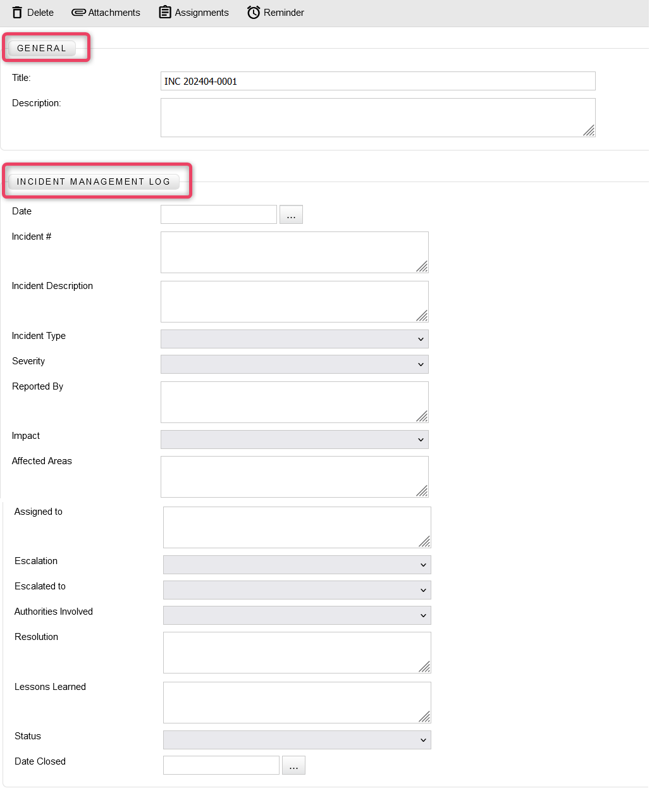
Task: Open the date picker beside the Date field
Action: (291, 215)
